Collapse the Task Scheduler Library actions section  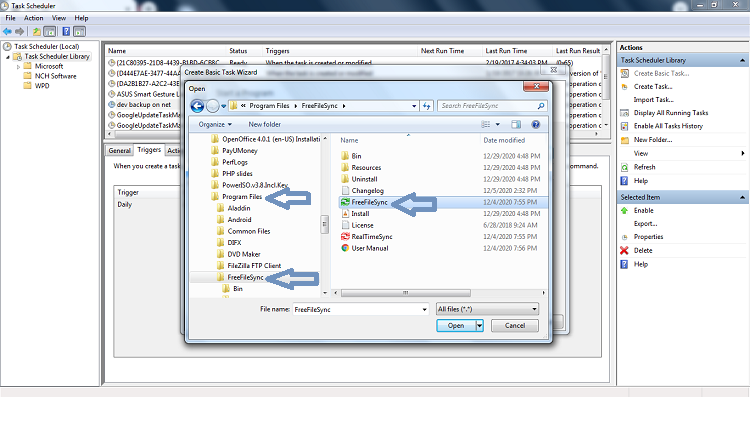tap(742, 60)
